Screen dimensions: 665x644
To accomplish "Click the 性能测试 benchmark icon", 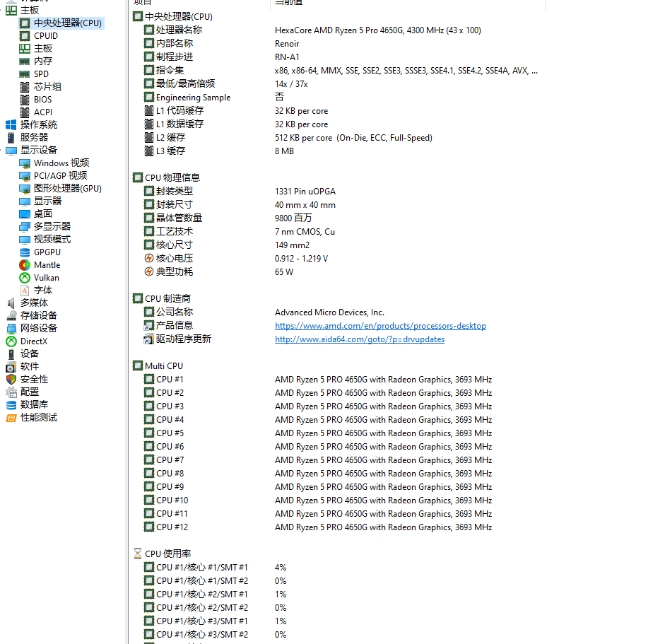I will tap(11, 418).
